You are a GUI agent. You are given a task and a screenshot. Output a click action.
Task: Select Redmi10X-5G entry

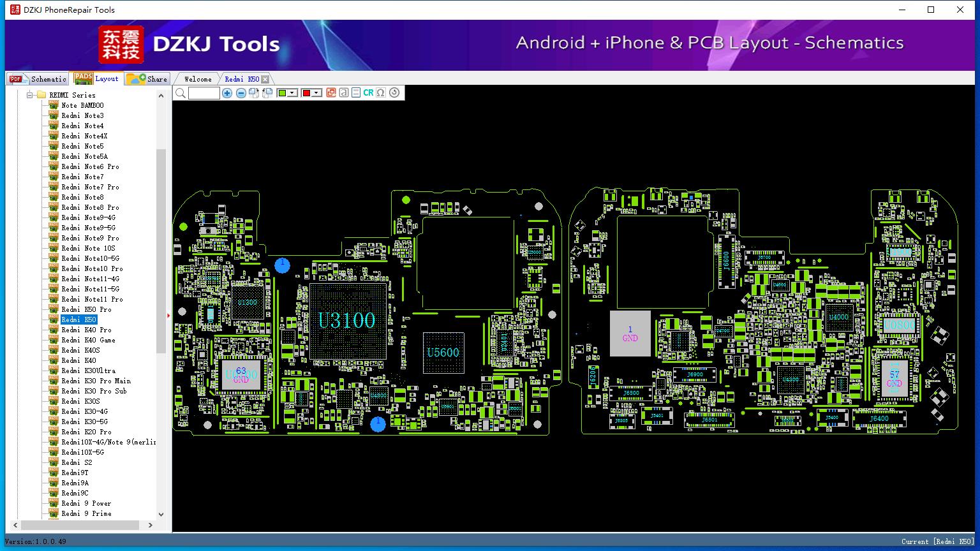pyautogui.click(x=82, y=452)
